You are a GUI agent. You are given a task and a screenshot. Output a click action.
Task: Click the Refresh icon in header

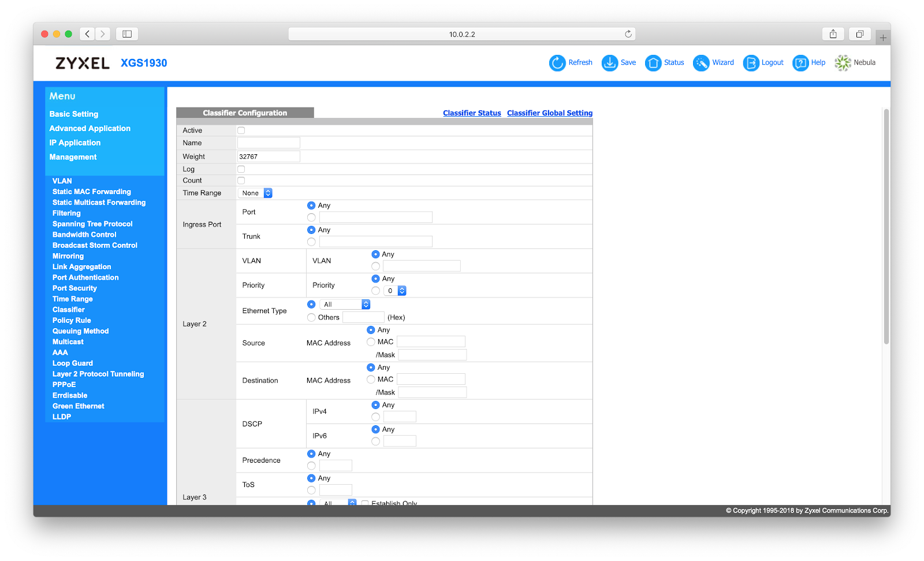[557, 63]
